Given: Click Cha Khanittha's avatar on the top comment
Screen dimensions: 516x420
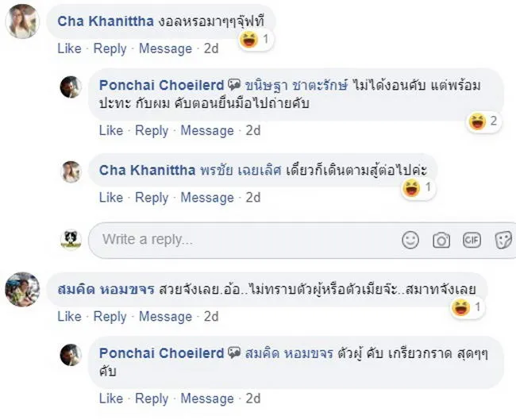Looking at the screenshot, I should pyautogui.click(x=21, y=21).
